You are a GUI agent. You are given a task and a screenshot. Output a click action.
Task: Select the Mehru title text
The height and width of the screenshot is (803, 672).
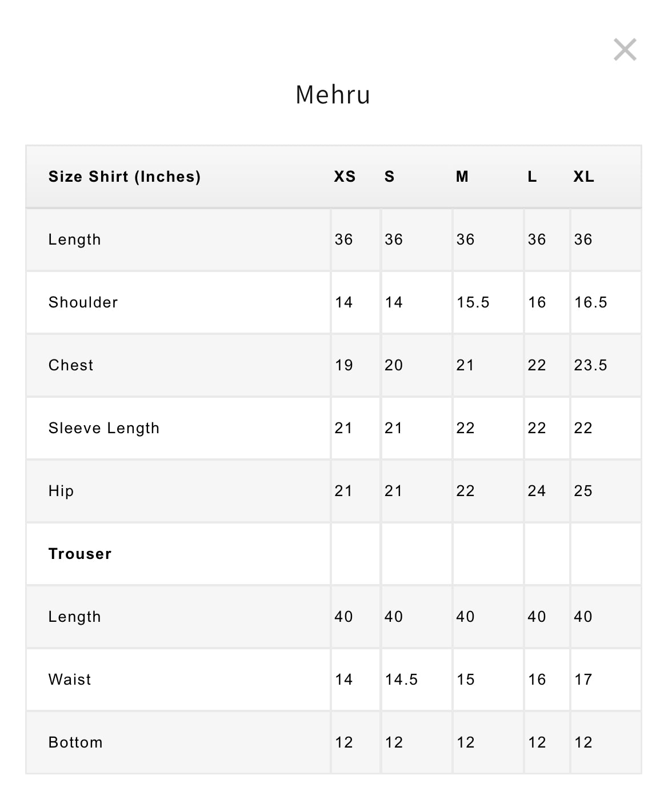pos(333,95)
